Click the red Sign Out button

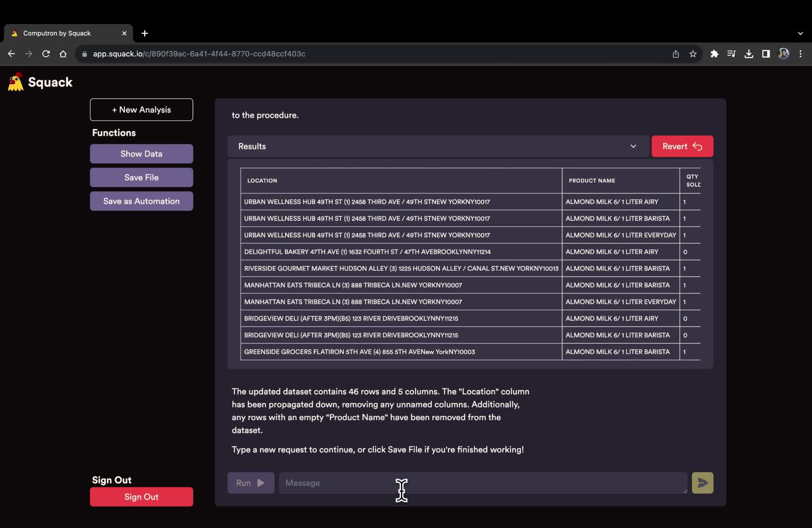pyautogui.click(x=141, y=497)
